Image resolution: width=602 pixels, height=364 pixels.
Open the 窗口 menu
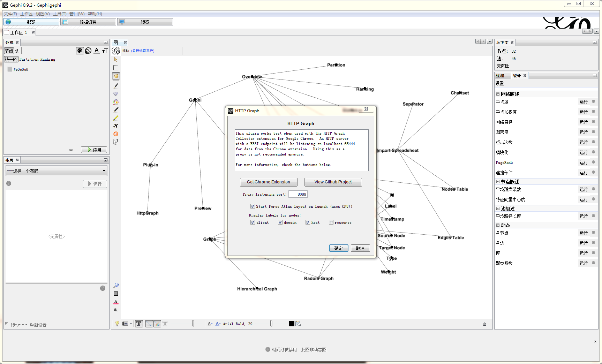[77, 14]
